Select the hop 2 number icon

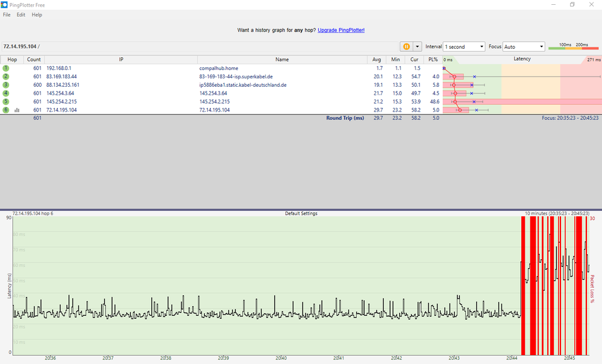[6, 77]
